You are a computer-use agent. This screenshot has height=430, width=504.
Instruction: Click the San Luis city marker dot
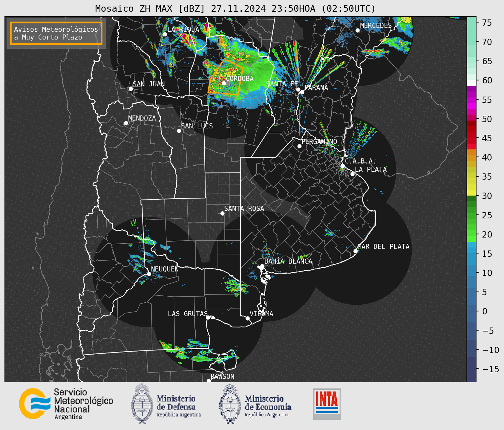point(179,131)
